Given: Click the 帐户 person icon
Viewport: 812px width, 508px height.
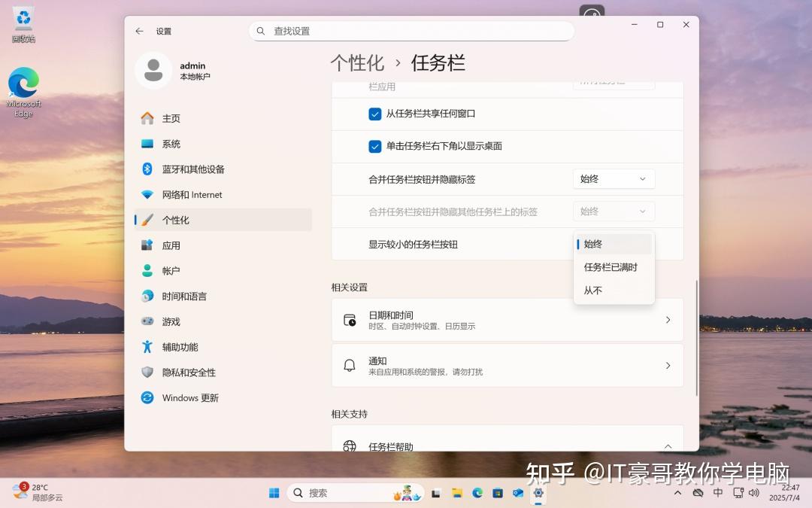Looking at the screenshot, I should tap(147, 271).
